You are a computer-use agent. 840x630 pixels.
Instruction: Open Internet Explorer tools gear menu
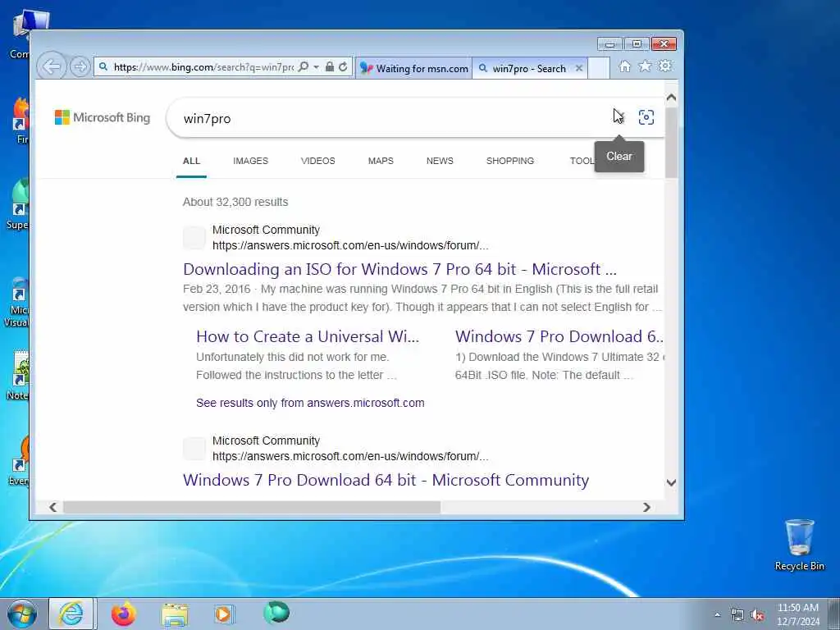coord(665,66)
